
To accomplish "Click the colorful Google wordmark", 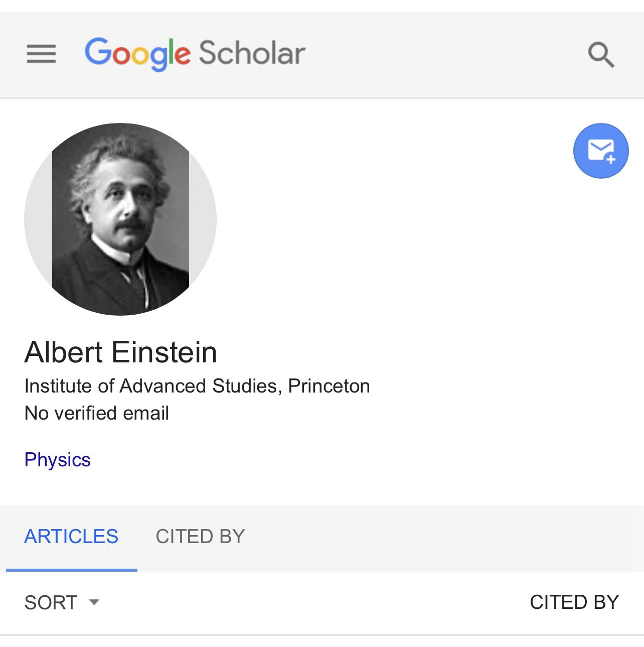I will point(137,53).
